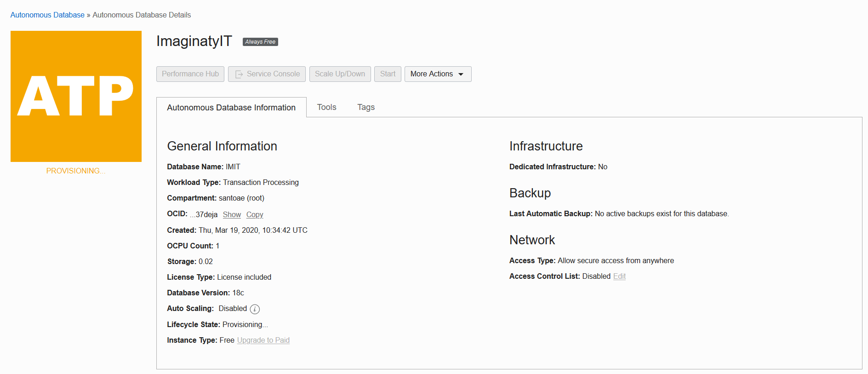The image size is (868, 374).
Task: Click Allow secure access from anywhere text
Action: coord(616,260)
